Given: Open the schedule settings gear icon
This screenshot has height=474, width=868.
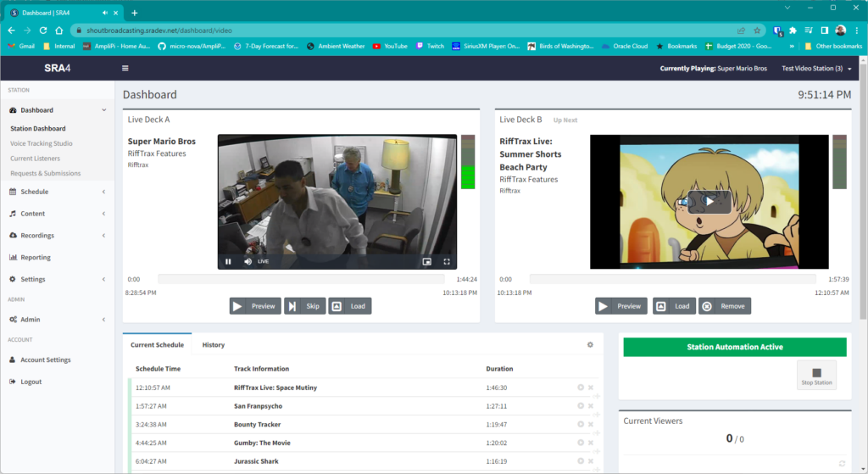Looking at the screenshot, I should click(590, 345).
